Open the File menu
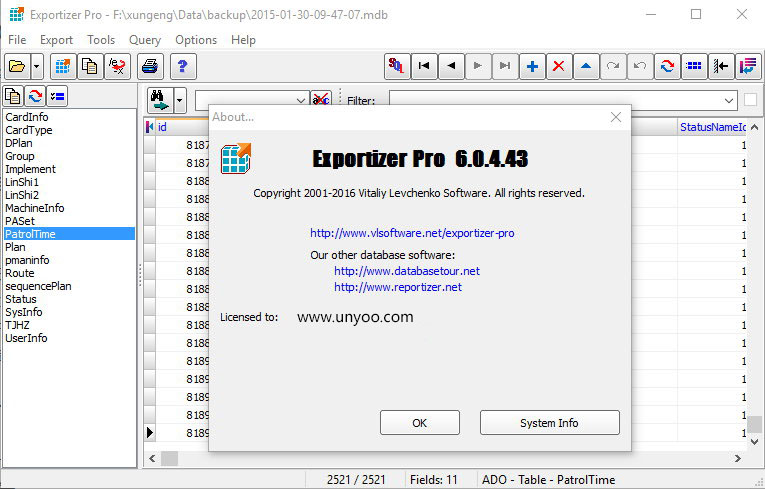The height and width of the screenshot is (489, 765). coord(17,40)
